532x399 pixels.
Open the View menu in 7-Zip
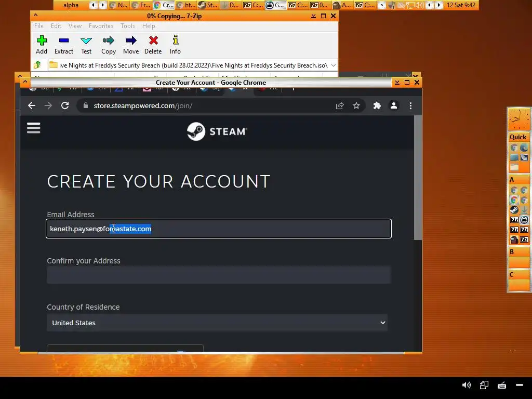[x=75, y=26]
